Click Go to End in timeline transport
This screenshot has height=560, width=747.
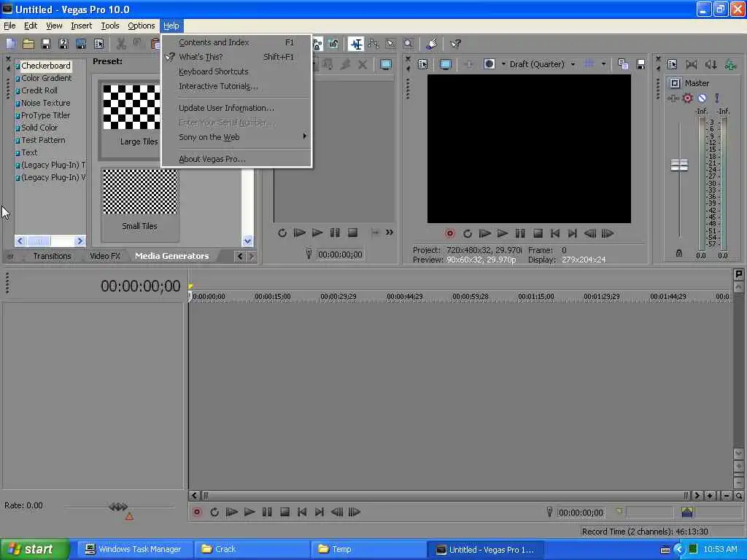320,513
